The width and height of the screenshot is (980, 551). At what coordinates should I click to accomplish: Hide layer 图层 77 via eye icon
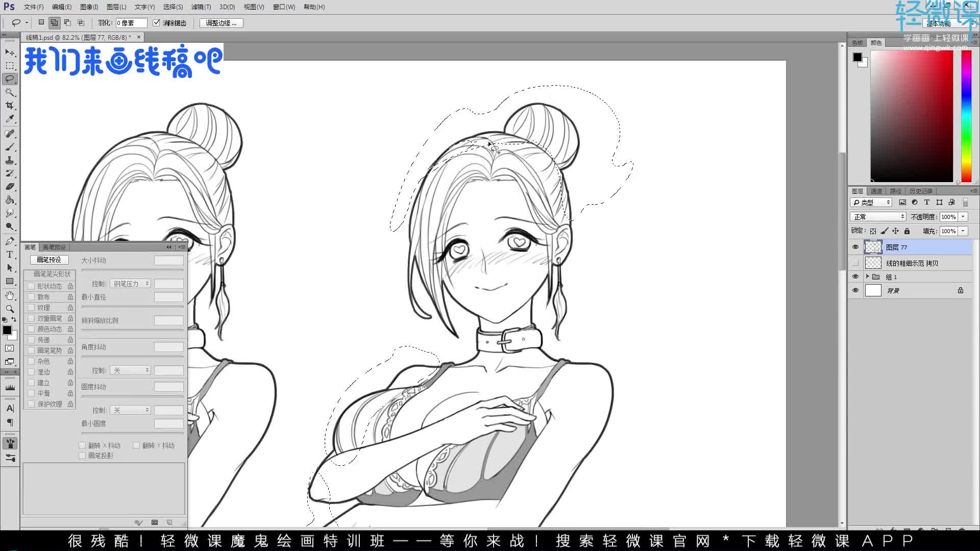855,247
